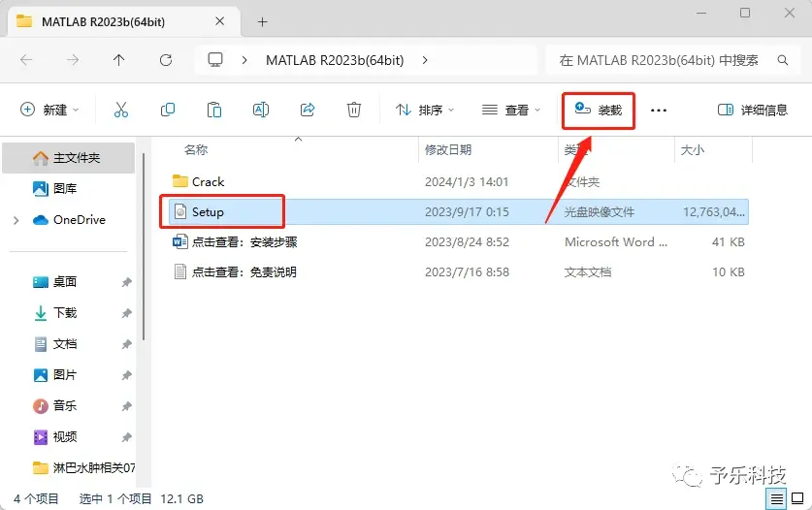812x510 pixels.
Task: Click the search magnifier icon
Action: click(x=783, y=60)
